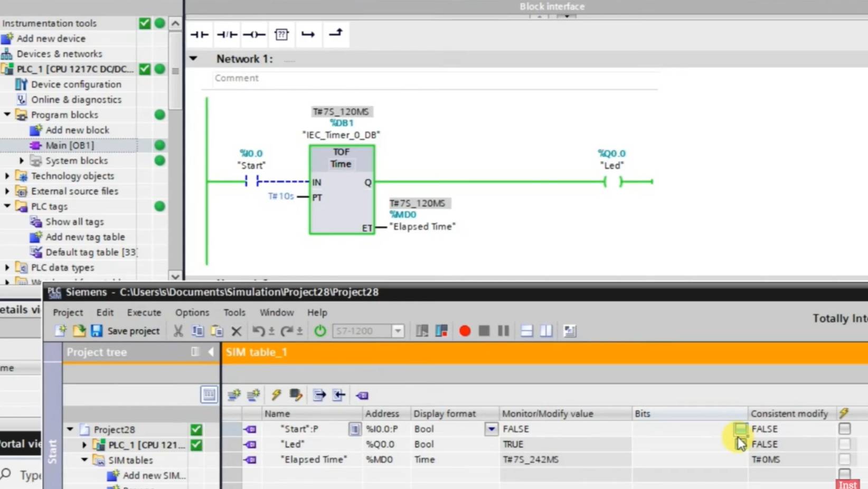This screenshot has width=868, height=489.
Task: Open the Display format dropdown for "Start":P
Action: pyautogui.click(x=491, y=429)
